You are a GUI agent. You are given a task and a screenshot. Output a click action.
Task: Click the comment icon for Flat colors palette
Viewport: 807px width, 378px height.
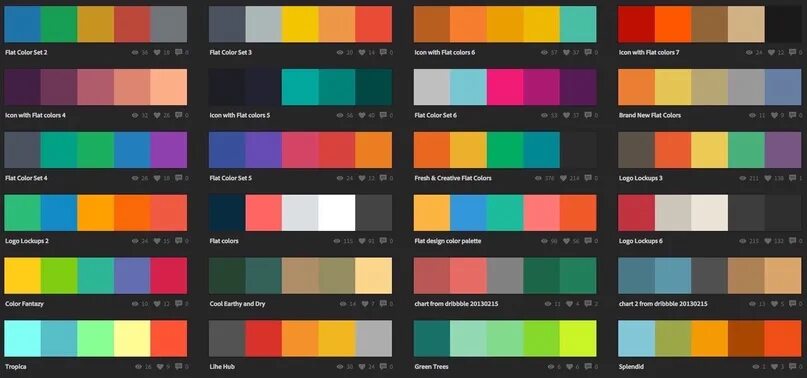coord(383,241)
